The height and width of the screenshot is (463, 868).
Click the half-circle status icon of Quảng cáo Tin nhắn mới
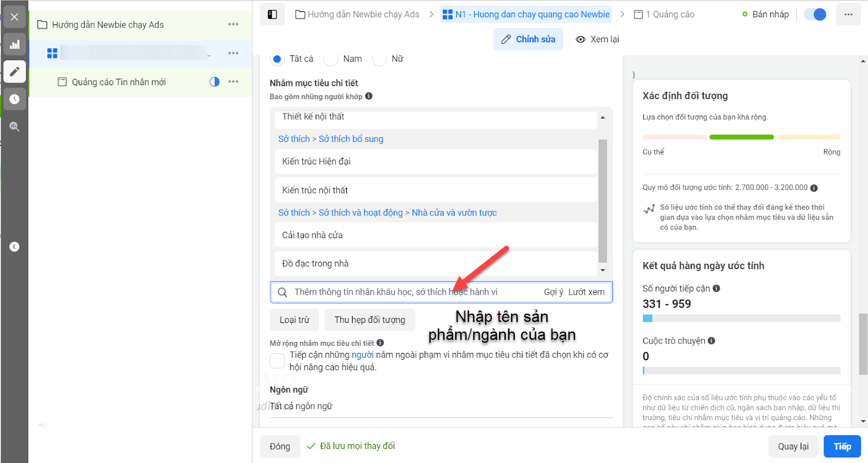[x=215, y=81]
